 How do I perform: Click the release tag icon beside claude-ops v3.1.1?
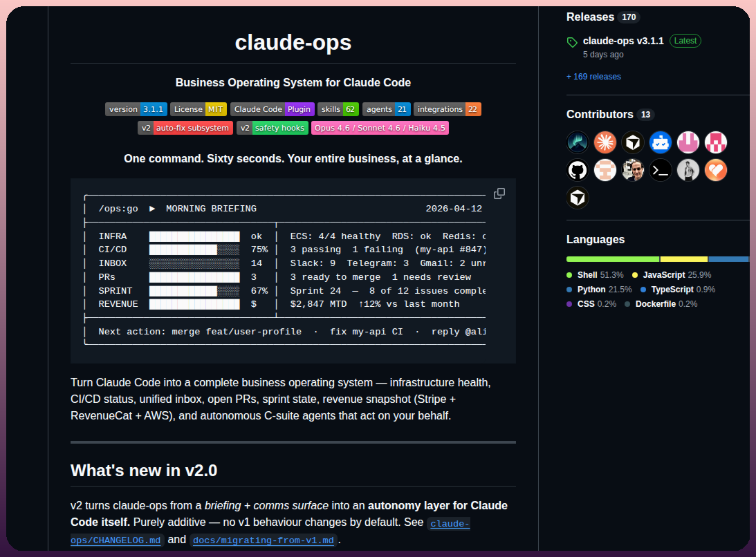coord(572,42)
